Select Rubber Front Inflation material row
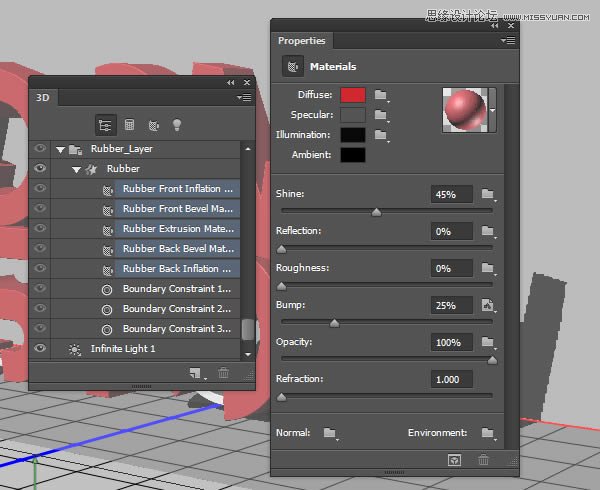This screenshot has height=490, width=600. pos(178,189)
